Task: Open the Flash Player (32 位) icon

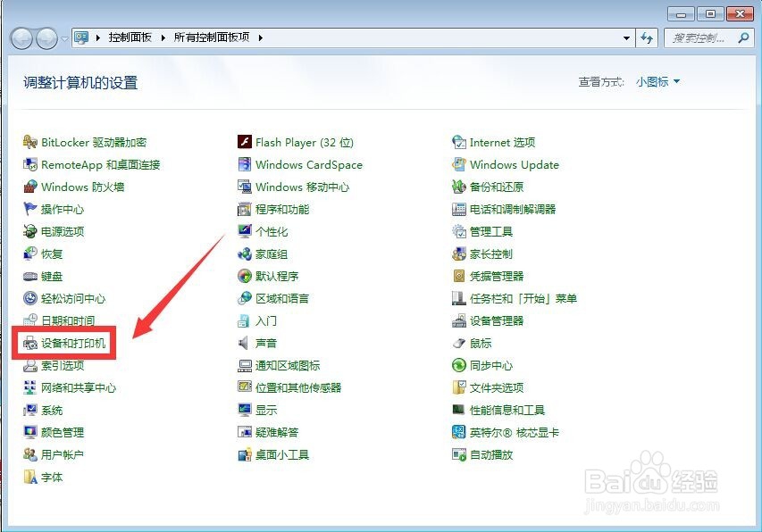Action: (245, 142)
